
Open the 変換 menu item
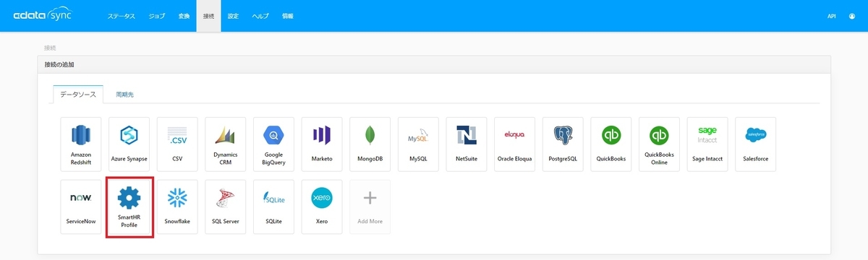(x=184, y=15)
